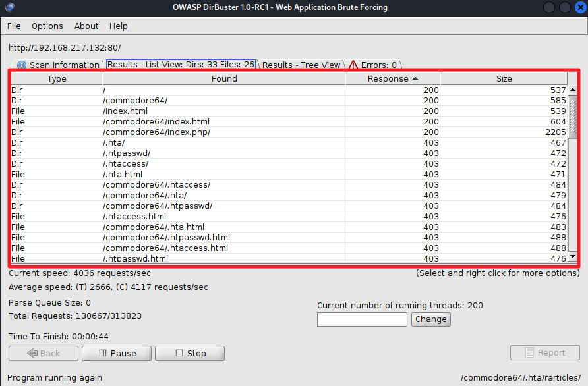Sort results by the Size column header
This screenshot has width=588, height=386.
coord(504,78)
